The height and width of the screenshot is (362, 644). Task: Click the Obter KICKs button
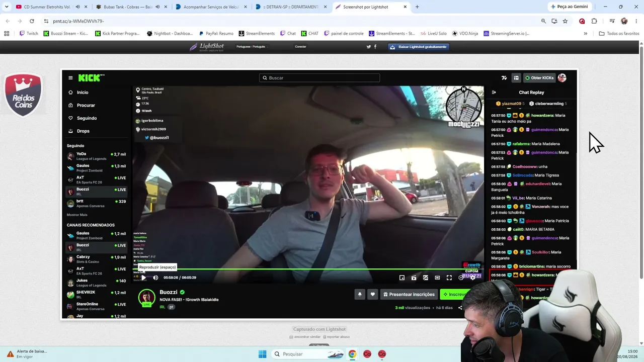click(x=539, y=78)
